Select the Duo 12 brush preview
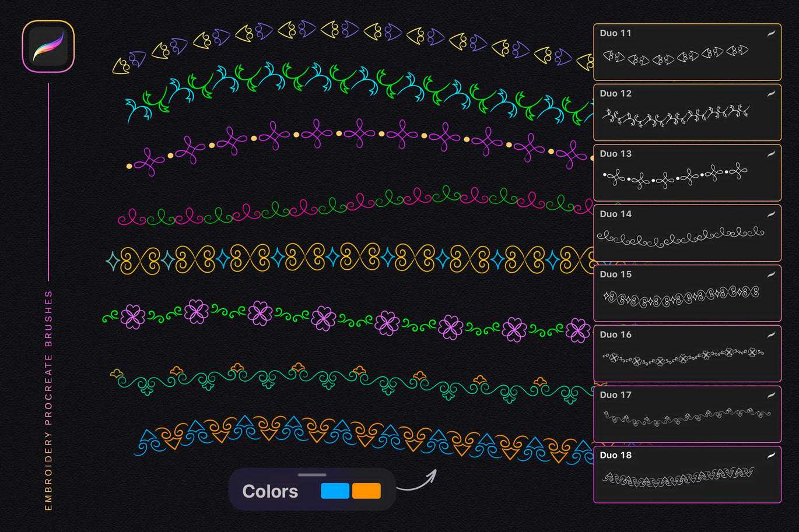Viewport: 799px width, 532px height. [677, 117]
